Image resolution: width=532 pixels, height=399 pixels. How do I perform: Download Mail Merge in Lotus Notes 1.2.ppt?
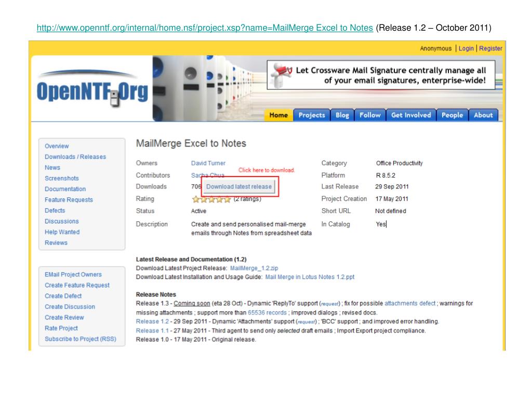[x=310, y=277]
